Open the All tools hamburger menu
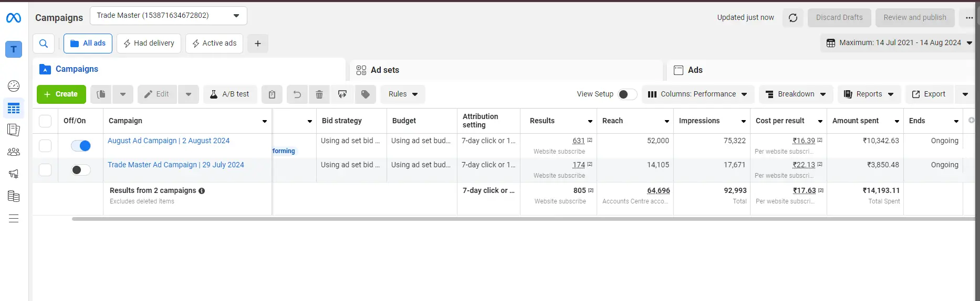 click(x=14, y=219)
